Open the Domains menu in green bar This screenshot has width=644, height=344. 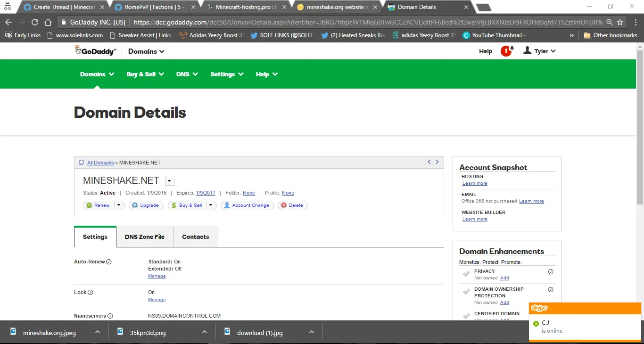pos(97,74)
